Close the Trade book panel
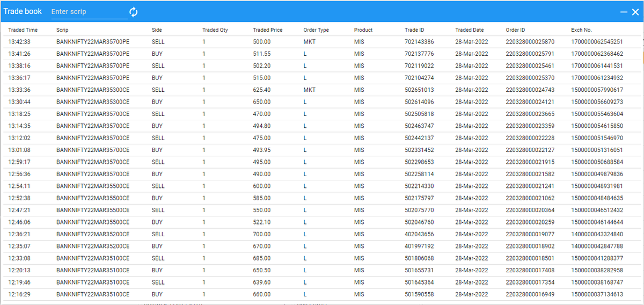Screen dimensions: 644x305 (635, 12)
